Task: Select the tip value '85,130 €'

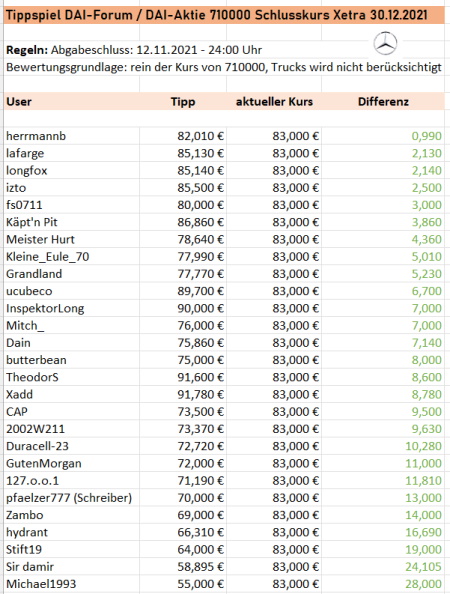Action: tap(200, 153)
